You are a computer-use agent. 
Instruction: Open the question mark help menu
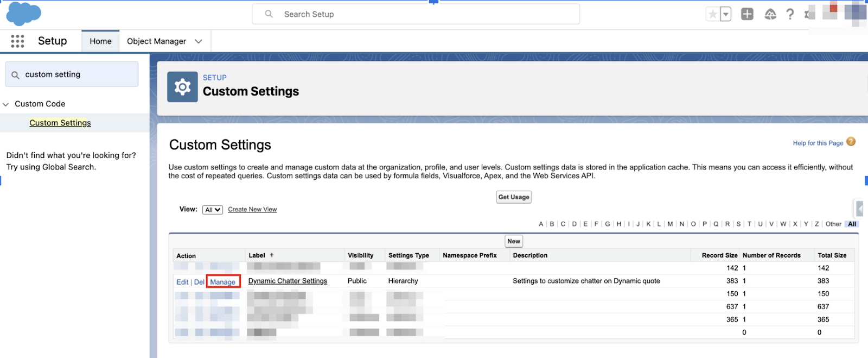(x=790, y=15)
